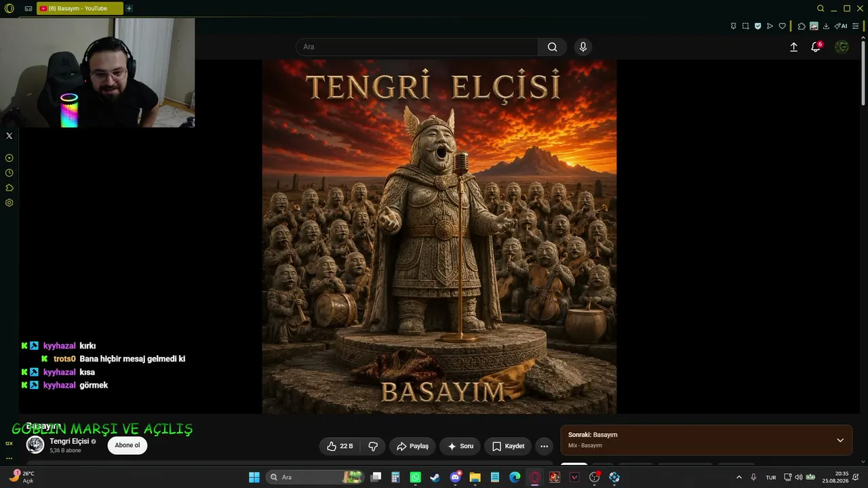Open File Explorer from taskbar
The image size is (868, 488).
coord(475,477)
